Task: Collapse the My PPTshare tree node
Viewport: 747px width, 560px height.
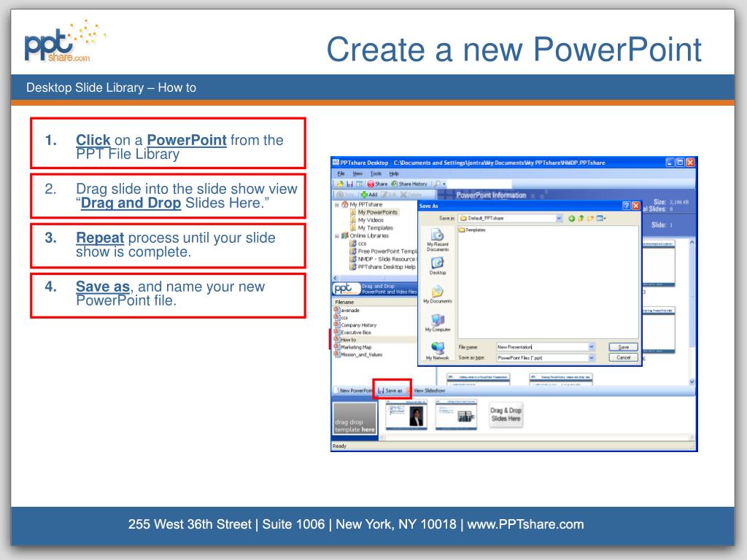Action: 337,205
